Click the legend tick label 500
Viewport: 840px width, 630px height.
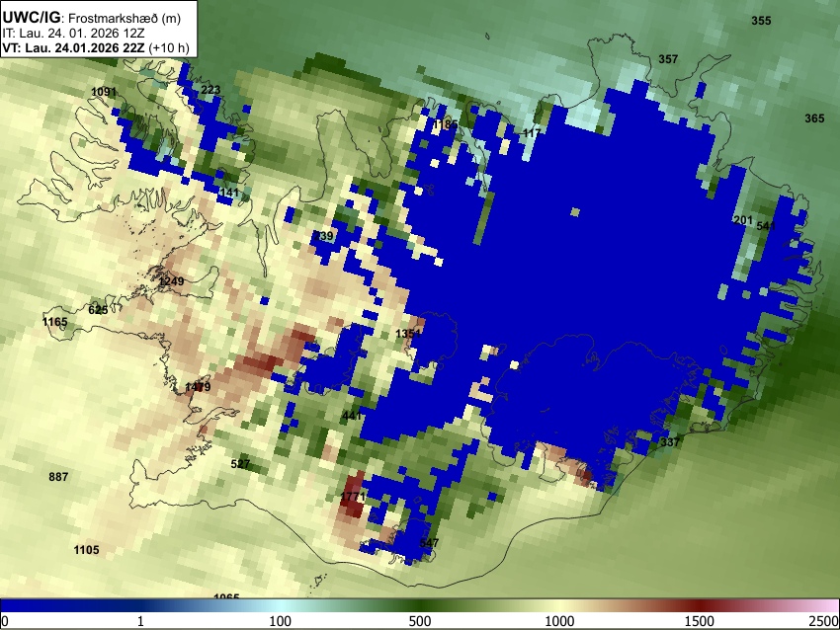coord(420,621)
